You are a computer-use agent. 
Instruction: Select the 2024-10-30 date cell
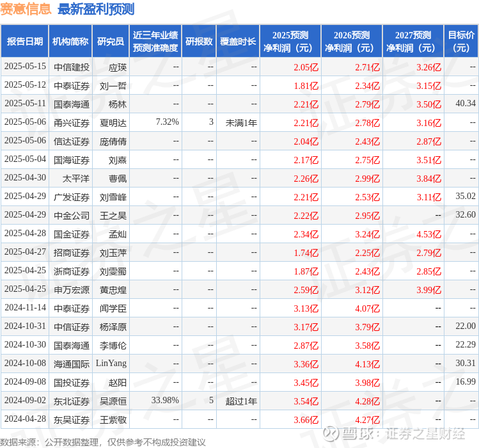point(25,344)
